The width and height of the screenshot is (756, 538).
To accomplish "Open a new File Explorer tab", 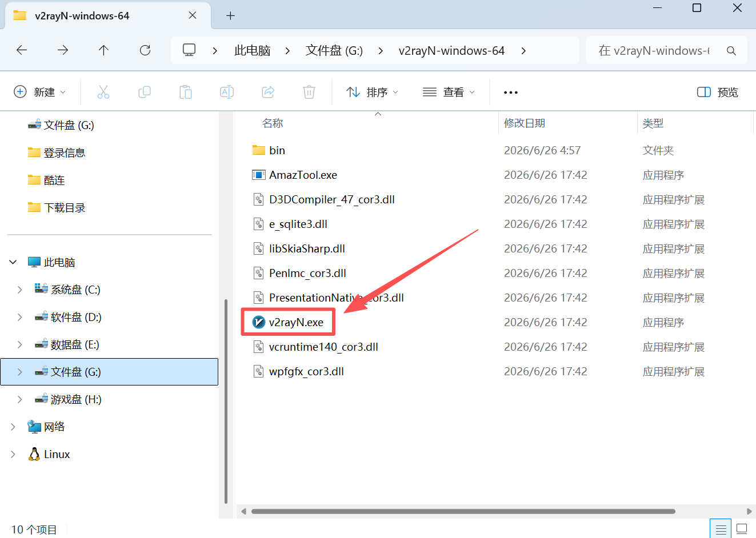I will pos(230,16).
